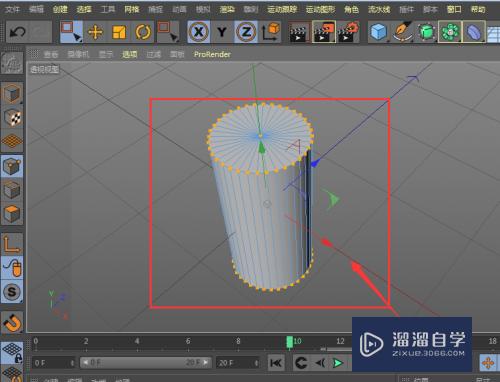Activate Edges mode in left sidebar

pos(12,190)
